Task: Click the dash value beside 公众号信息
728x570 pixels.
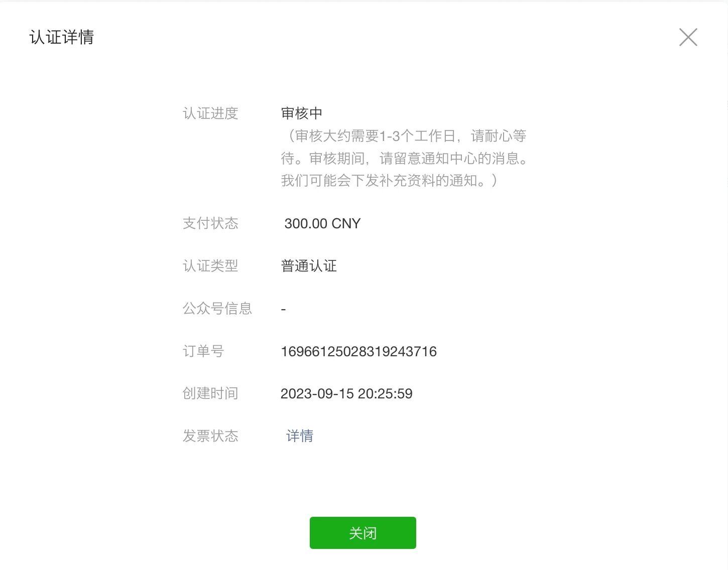Action: click(x=284, y=310)
